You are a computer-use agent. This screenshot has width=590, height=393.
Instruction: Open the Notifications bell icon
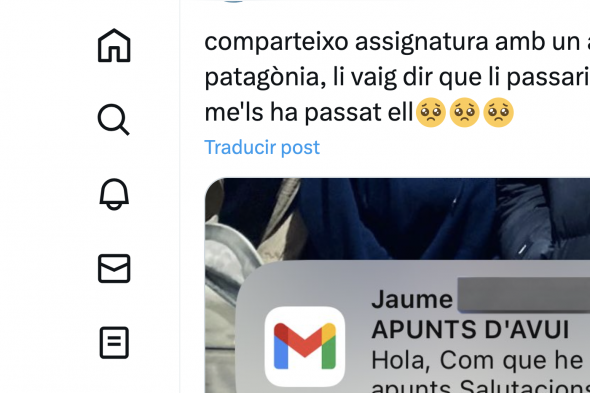coord(114,194)
